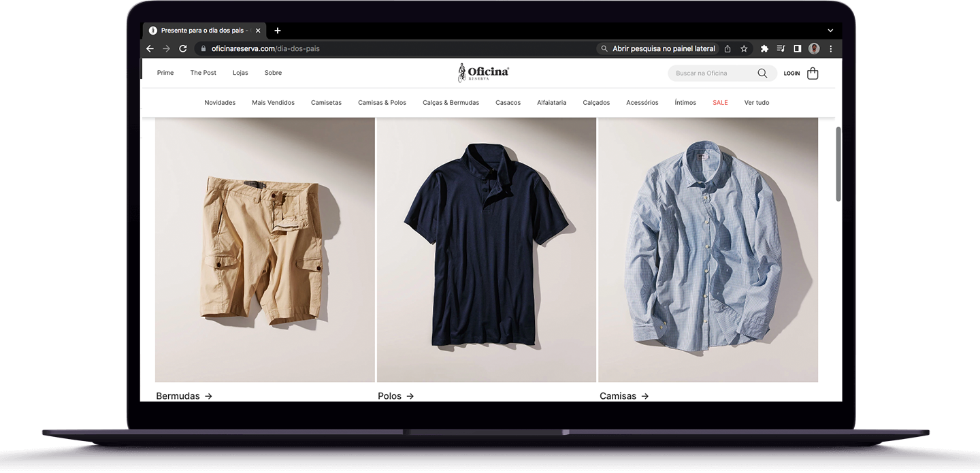The image size is (980, 473).
Task: Reload the page with the refresh icon
Action: [x=182, y=49]
